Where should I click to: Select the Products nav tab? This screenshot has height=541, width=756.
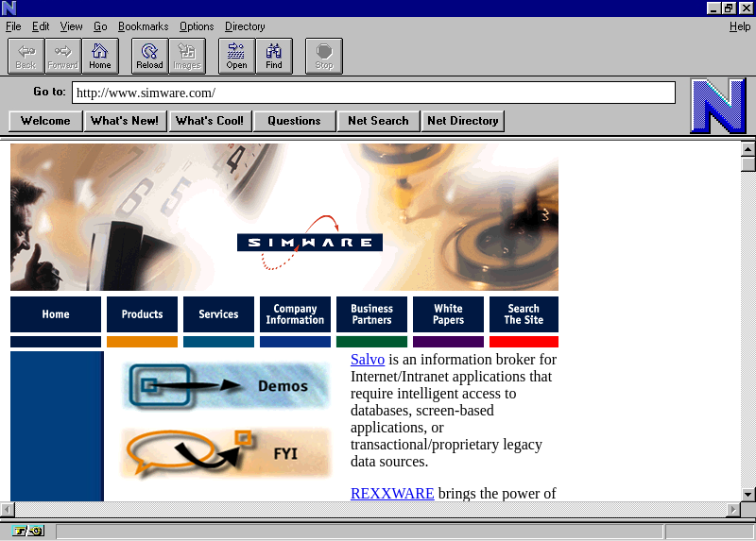pyautogui.click(x=143, y=314)
